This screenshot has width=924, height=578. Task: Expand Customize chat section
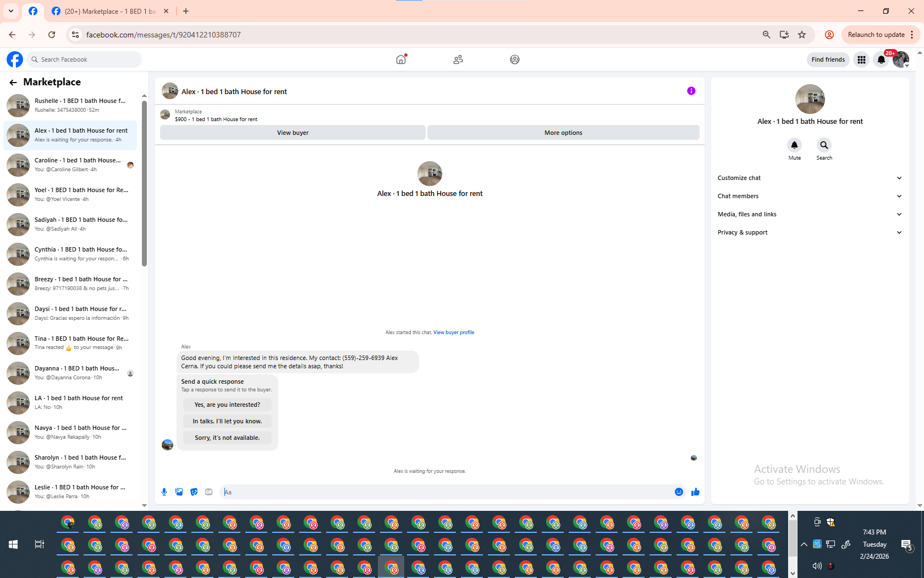pos(810,178)
